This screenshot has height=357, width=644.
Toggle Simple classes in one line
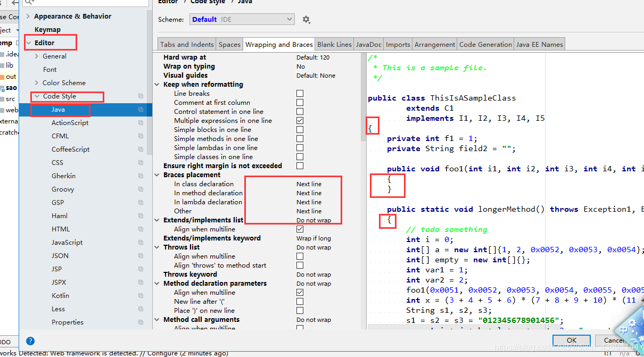pyautogui.click(x=300, y=157)
